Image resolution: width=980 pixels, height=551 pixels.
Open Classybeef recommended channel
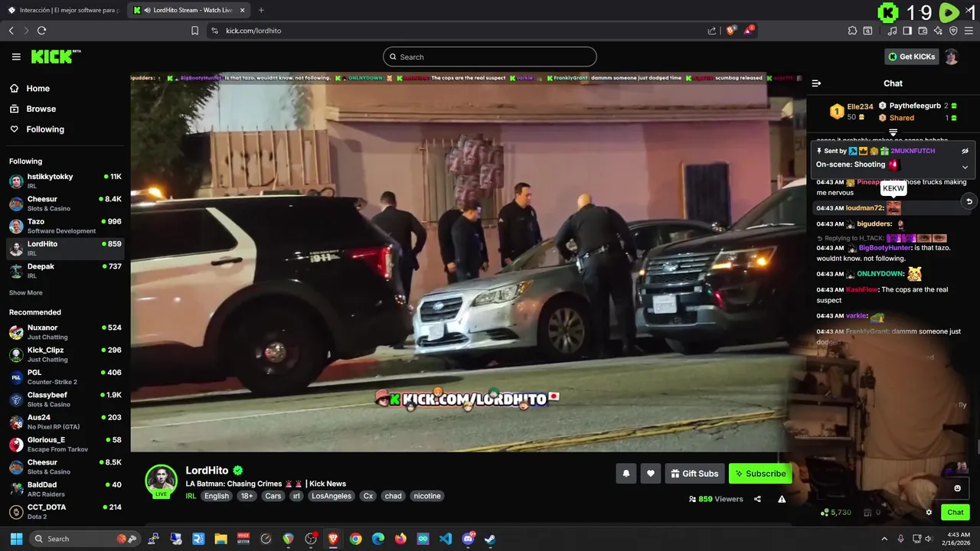click(x=65, y=399)
